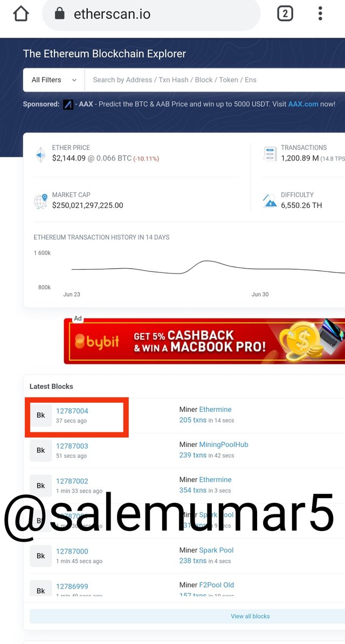Open block 12787000
345x644 pixels.
point(72,551)
